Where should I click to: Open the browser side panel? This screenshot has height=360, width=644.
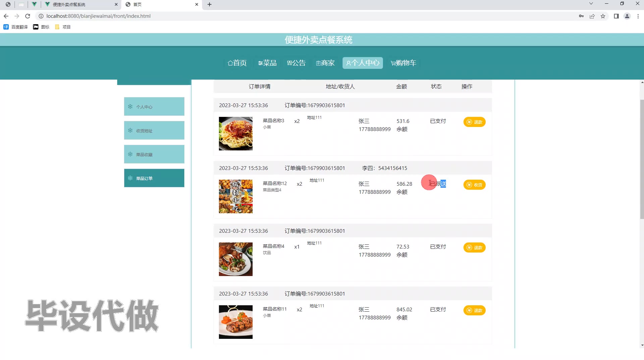tap(616, 16)
